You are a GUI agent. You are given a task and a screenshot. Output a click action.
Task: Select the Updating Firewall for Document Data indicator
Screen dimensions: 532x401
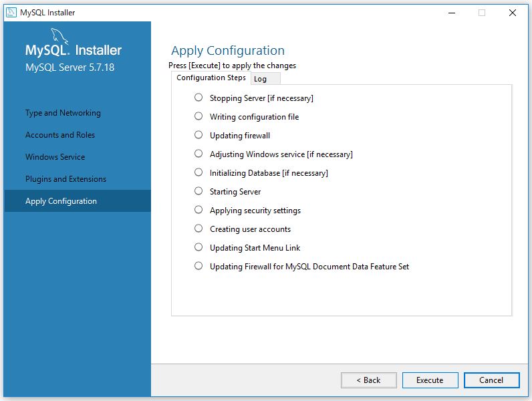198,265
